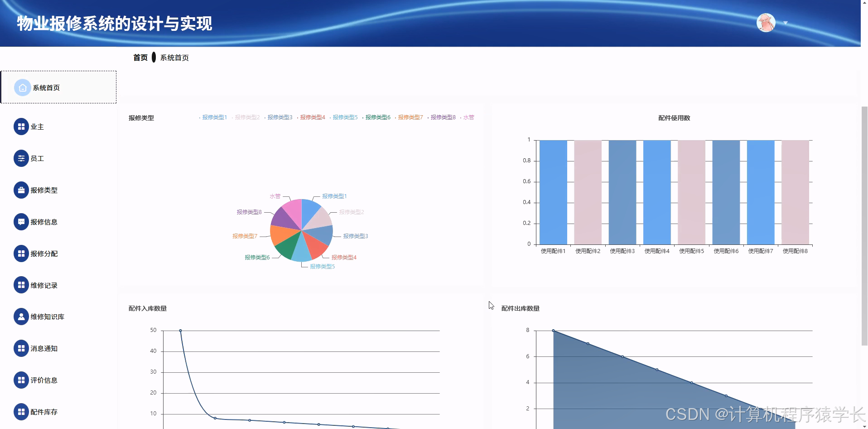
Task: Click the 使用配件5 axis label
Action: pyautogui.click(x=691, y=251)
